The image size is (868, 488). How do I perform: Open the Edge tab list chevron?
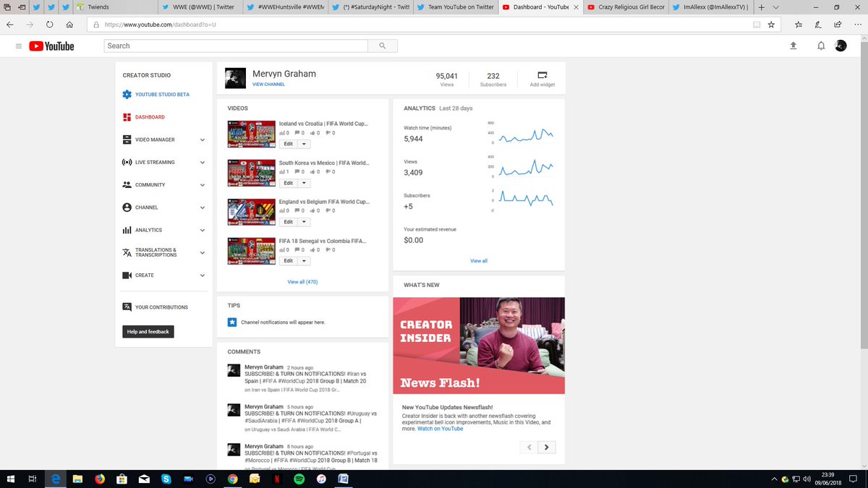point(775,7)
